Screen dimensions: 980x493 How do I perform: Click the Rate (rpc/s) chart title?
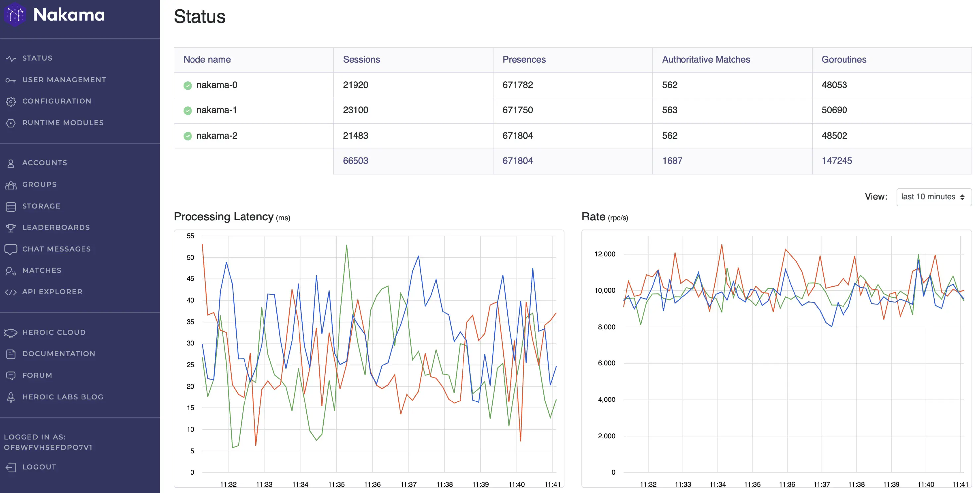(605, 216)
